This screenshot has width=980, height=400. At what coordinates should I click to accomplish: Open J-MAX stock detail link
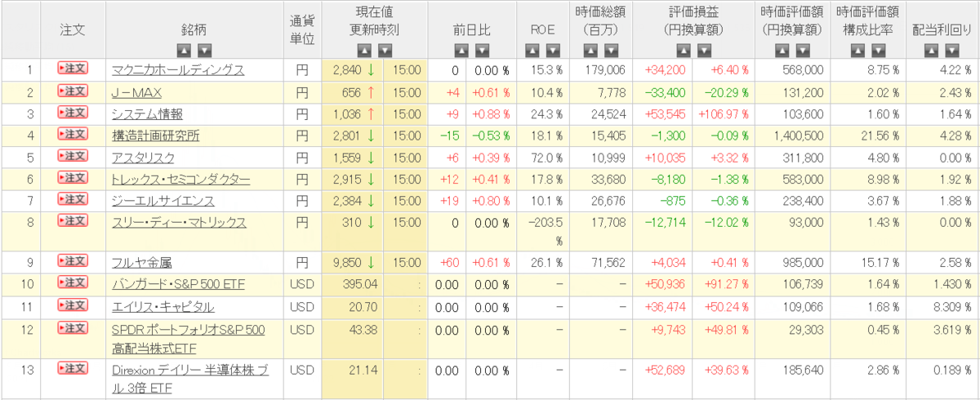136,91
